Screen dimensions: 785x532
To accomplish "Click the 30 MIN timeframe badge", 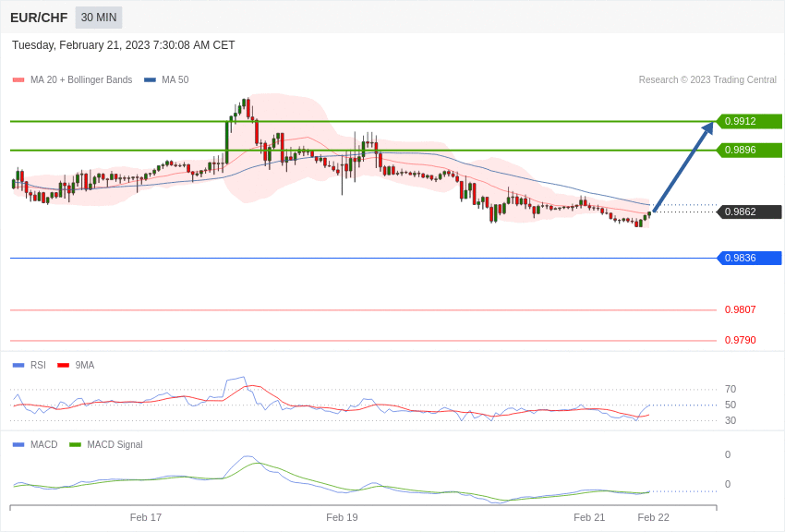I will tap(99, 18).
